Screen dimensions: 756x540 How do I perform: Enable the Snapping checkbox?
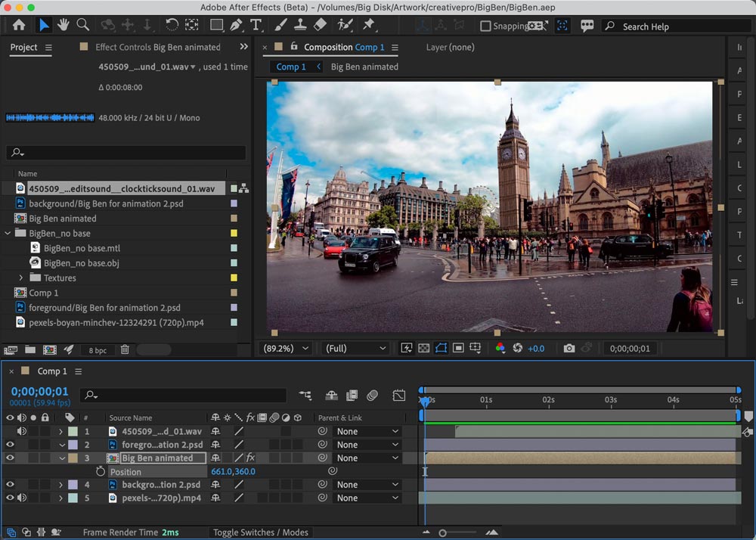(485, 26)
